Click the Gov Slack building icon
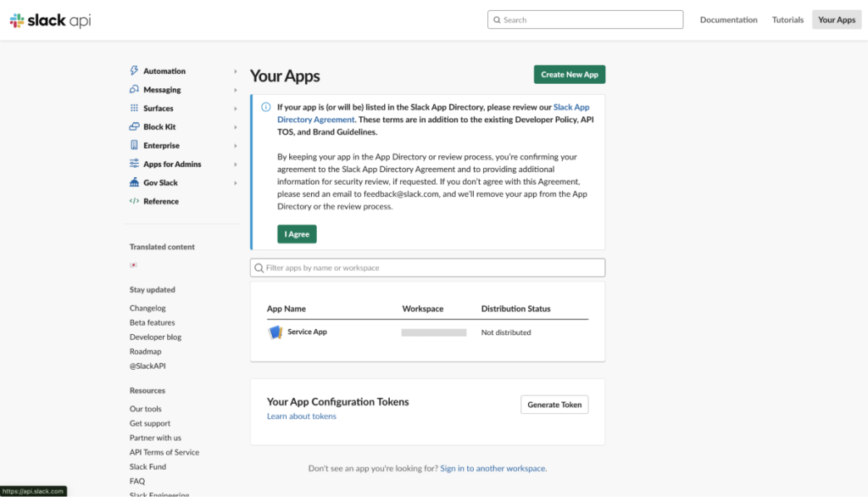 (x=134, y=183)
